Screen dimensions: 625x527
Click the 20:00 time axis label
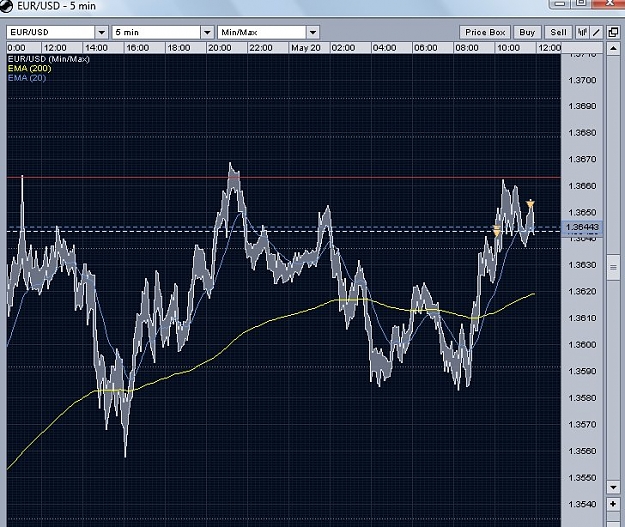point(220,48)
